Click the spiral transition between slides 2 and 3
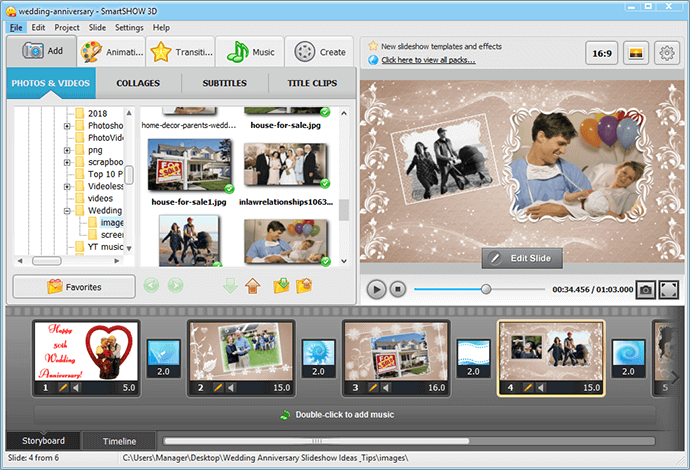 click(x=319, y=358)
